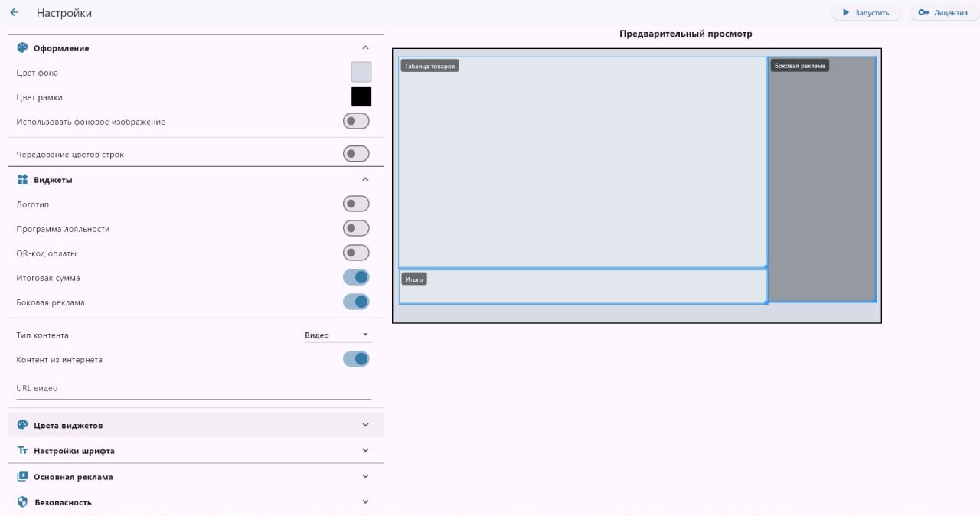
Task: Click the font icon beside Настройки шрифта
Action: click(22, 451)
